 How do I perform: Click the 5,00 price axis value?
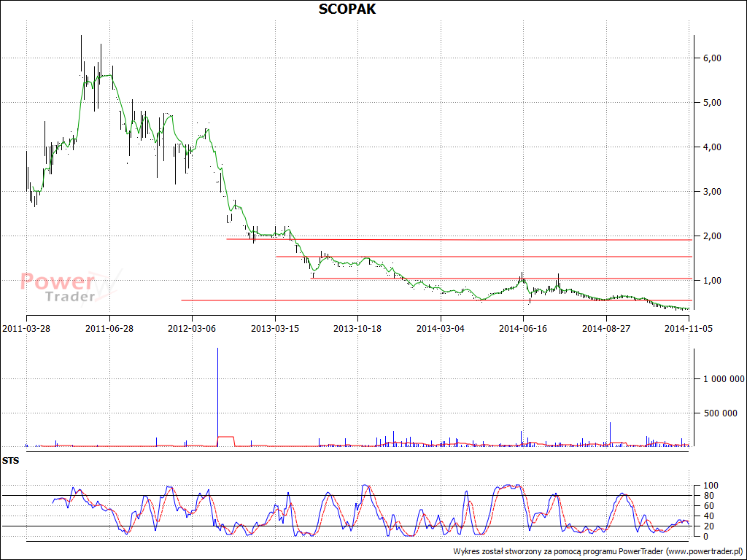[x=712, y=102]
